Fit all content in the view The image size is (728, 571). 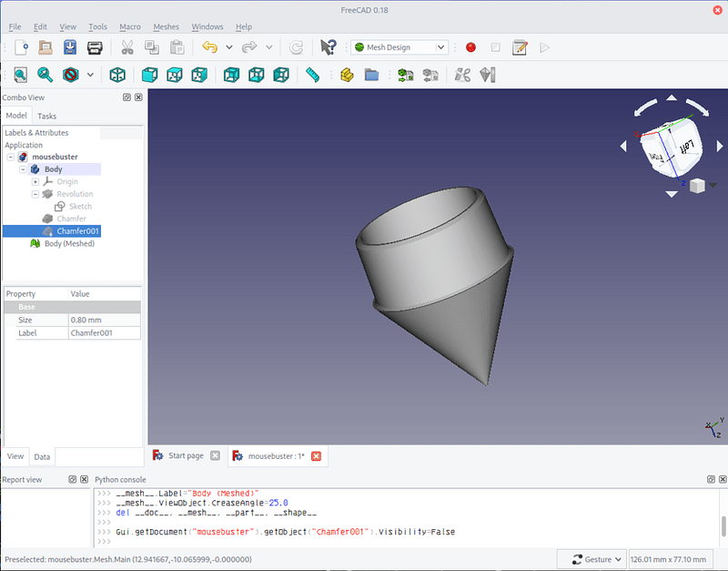[x=20, y=75]
